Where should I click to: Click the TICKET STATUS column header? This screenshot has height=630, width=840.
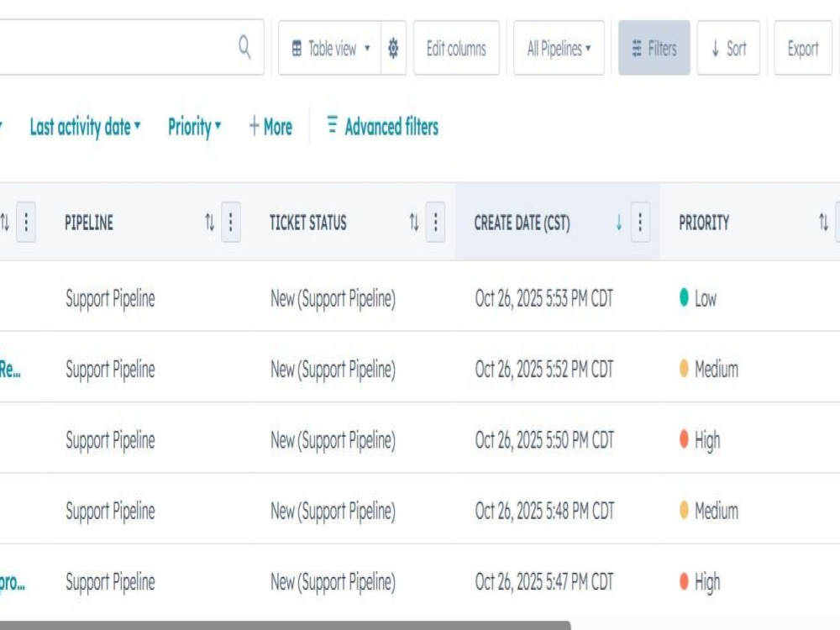tap(308, 223)
